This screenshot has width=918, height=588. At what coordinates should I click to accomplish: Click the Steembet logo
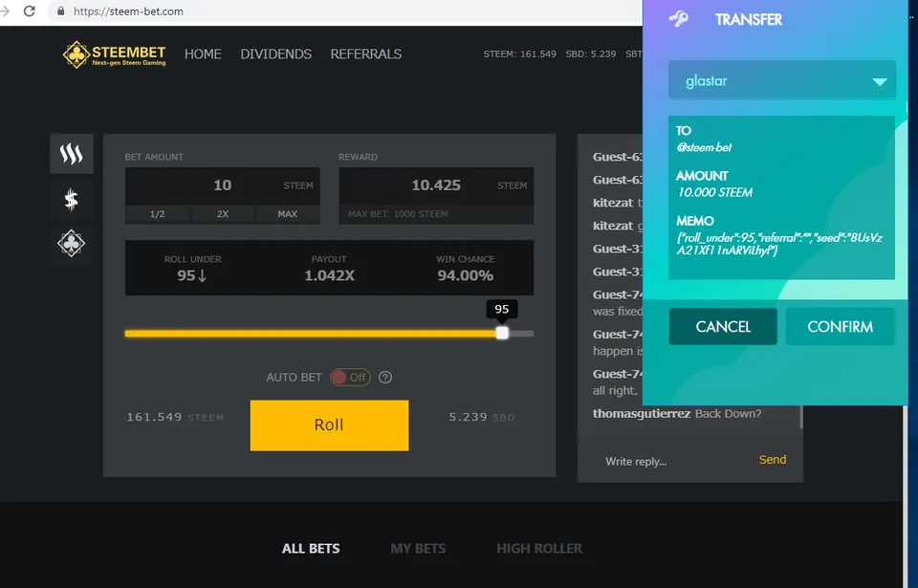click(114, 54)
